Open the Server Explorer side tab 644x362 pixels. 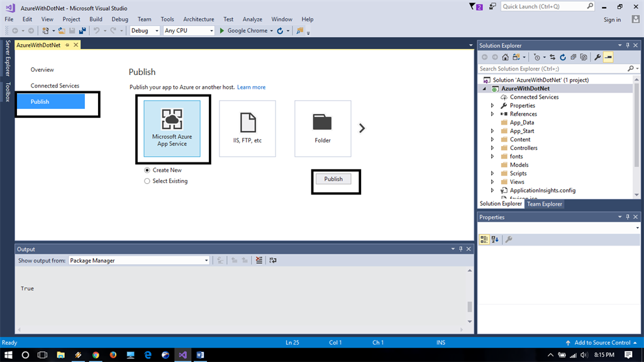pos(8,58)
